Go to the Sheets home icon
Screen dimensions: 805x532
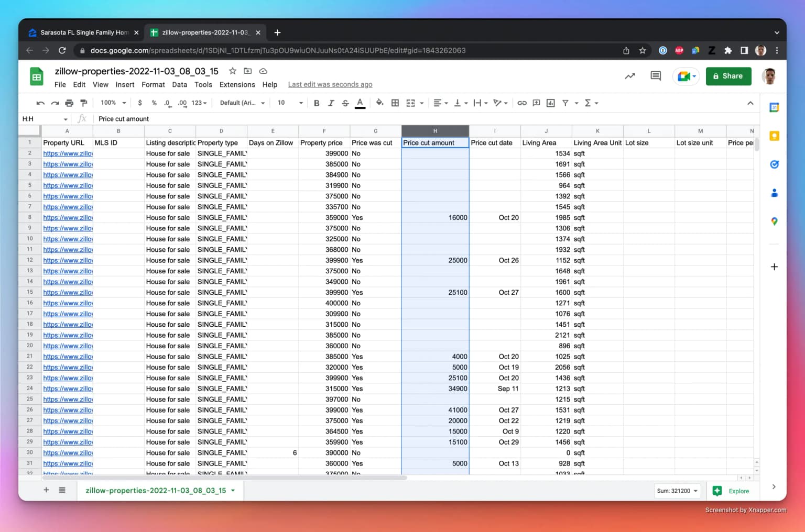[x=37, y=77]
